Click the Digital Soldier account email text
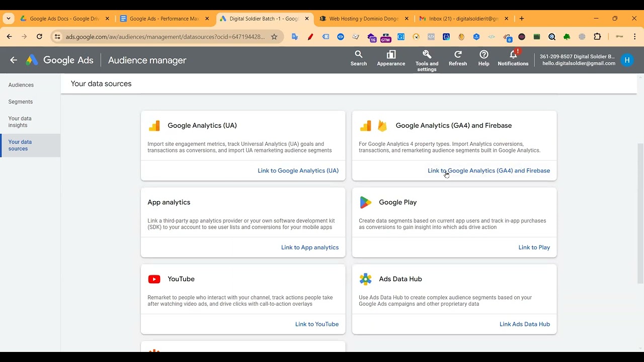The height and width of the screenshot is (362, 644). 579,63
